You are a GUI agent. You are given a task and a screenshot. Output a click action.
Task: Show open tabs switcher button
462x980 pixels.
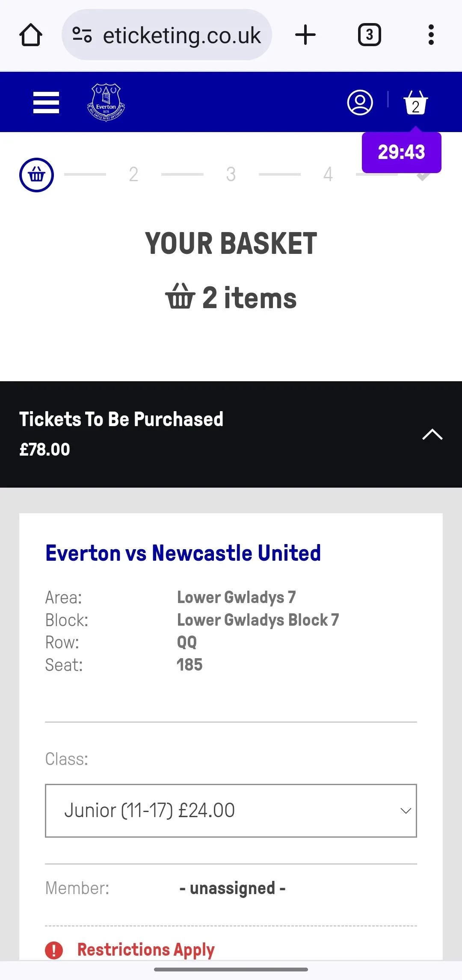point(369,35)
